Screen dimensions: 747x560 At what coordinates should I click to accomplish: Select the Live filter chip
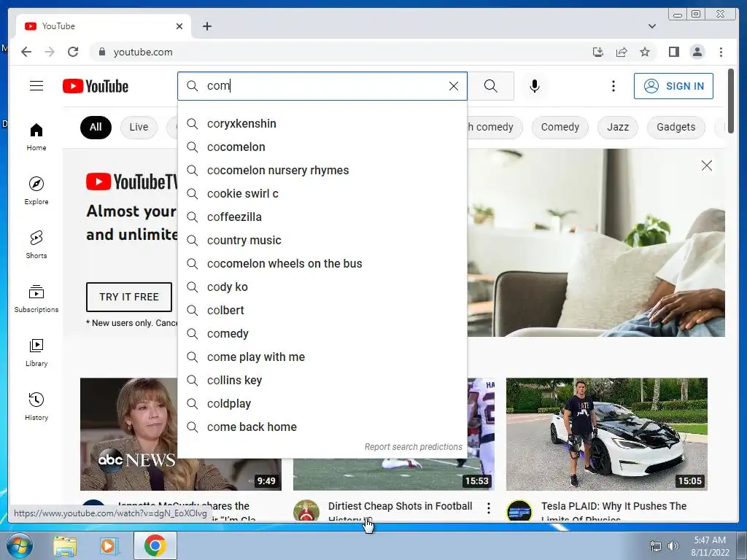(x=139, y=127)
